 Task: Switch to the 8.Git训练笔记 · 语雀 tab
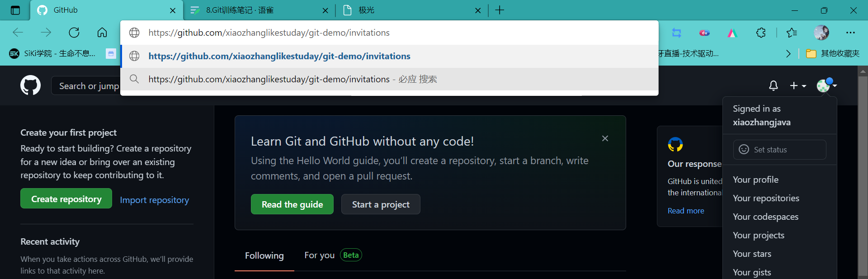point(259,10)
